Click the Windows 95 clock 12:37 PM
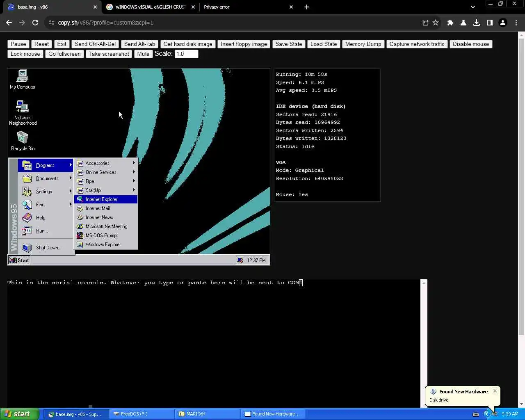The width and height of the screenshot is (525, 420). (x=256, y=260)
